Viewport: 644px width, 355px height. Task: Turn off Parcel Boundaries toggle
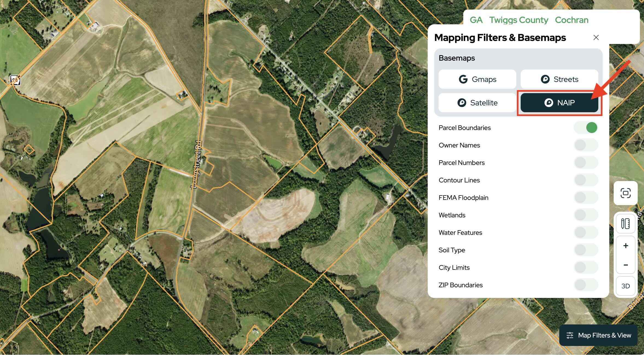click(x=586, y=128)
